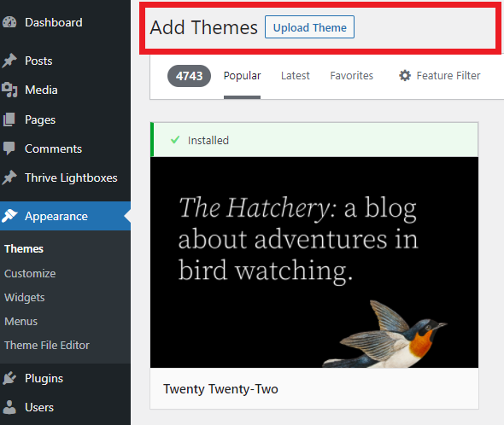Click the Posts pushpin icon

[9, 61]
